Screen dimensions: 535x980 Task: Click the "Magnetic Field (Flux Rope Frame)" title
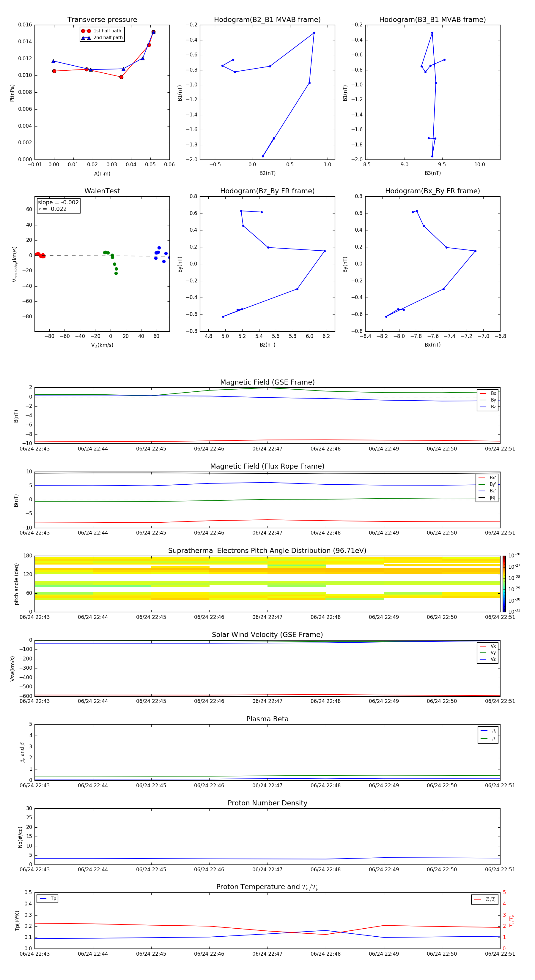point(267,467)
